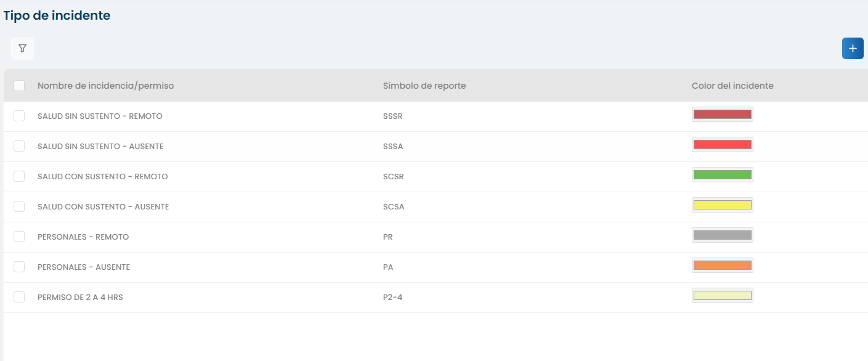
Task: Click the bright red SSSA color swatch
Action: 722,144
